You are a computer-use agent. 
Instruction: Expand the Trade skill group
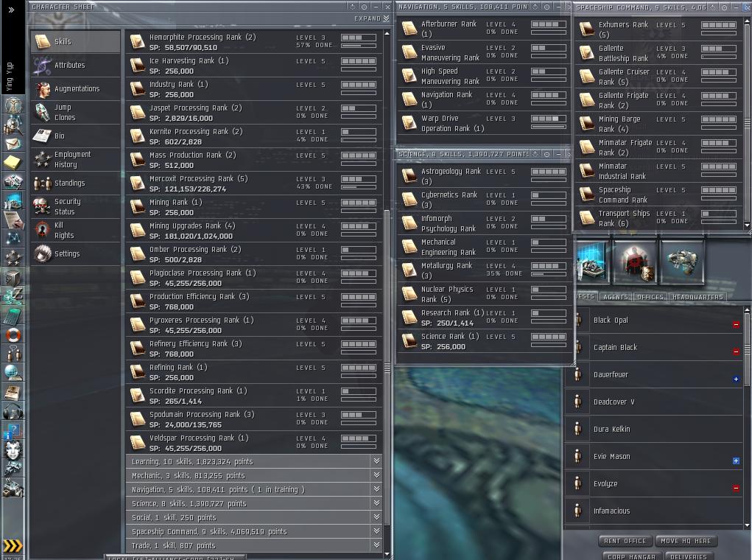[254, 545]
